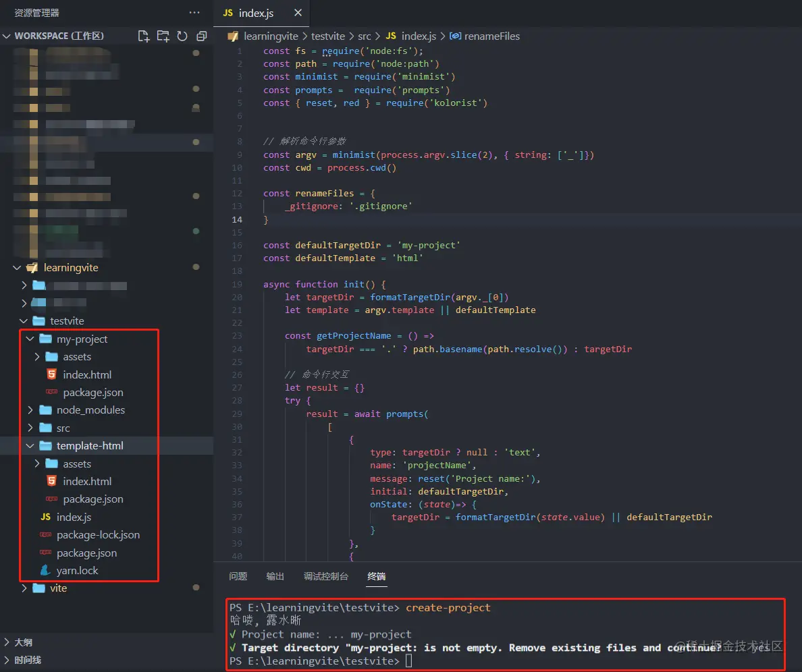This screenshot has height=672, width=802.
Task: Click the symbol icon before renameFiles breadcrumb
Action: click(455, 36)
